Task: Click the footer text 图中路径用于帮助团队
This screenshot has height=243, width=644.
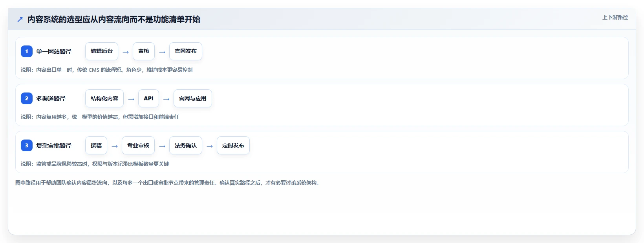Action: point(168,183)
